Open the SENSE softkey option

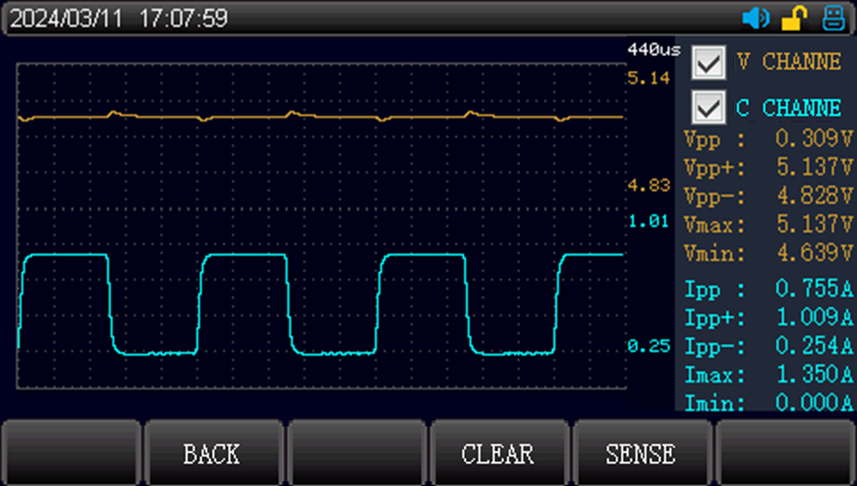(640, 454)
